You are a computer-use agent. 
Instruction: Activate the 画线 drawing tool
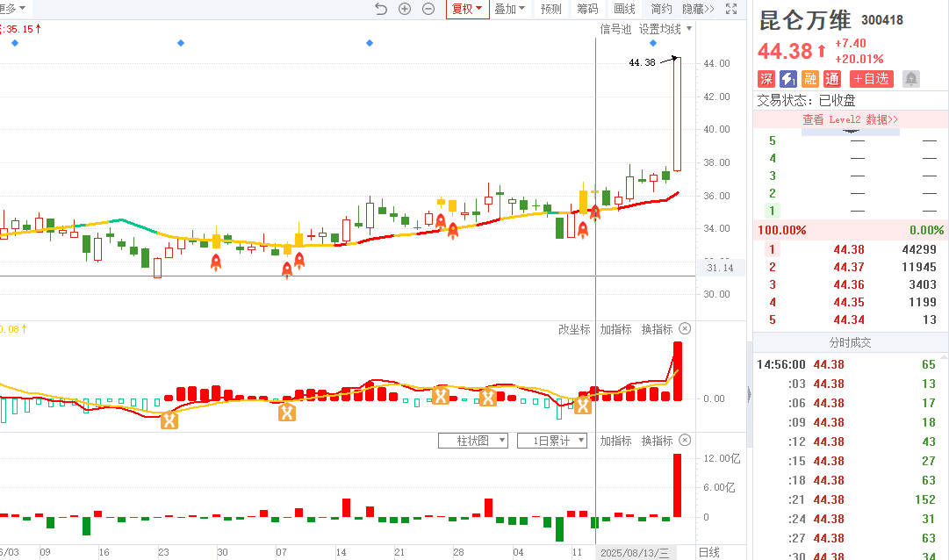[x=624, y=9]
